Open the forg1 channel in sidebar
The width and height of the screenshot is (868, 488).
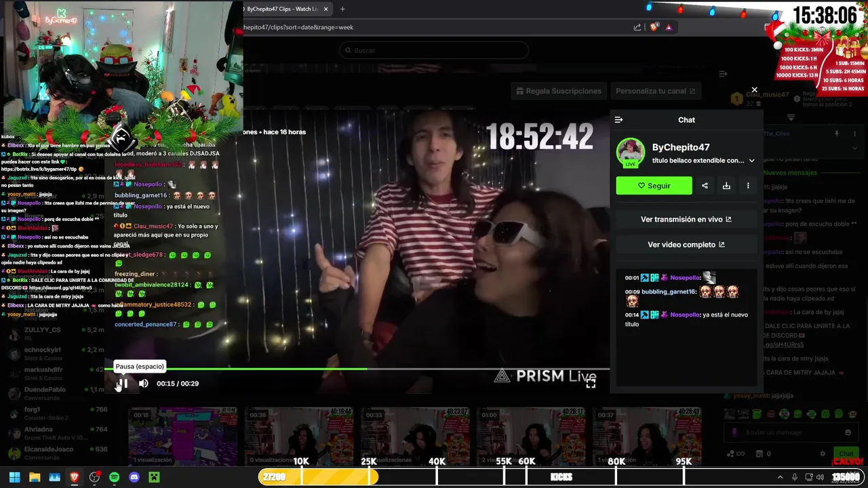point(54,413)
